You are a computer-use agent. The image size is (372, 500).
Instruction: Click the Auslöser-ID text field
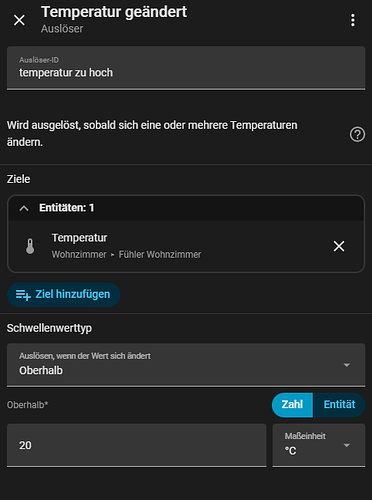pos(186,68)
